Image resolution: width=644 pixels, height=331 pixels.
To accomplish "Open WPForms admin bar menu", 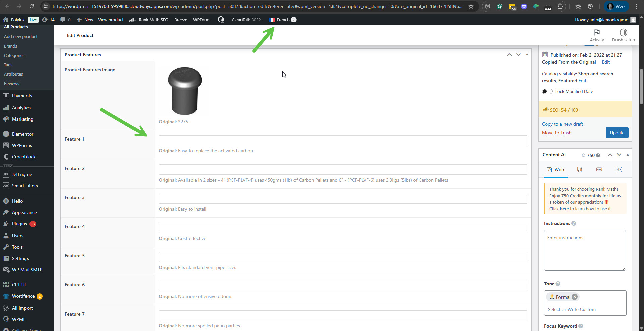I will point(202,20).
